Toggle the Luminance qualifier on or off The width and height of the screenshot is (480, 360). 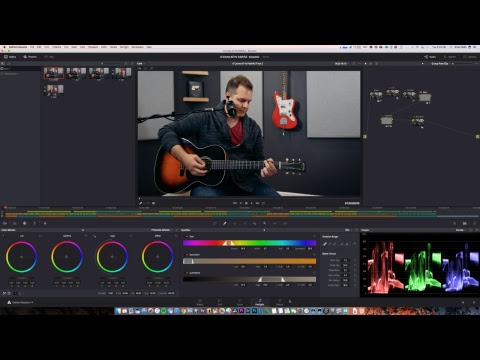click(186, 273)
